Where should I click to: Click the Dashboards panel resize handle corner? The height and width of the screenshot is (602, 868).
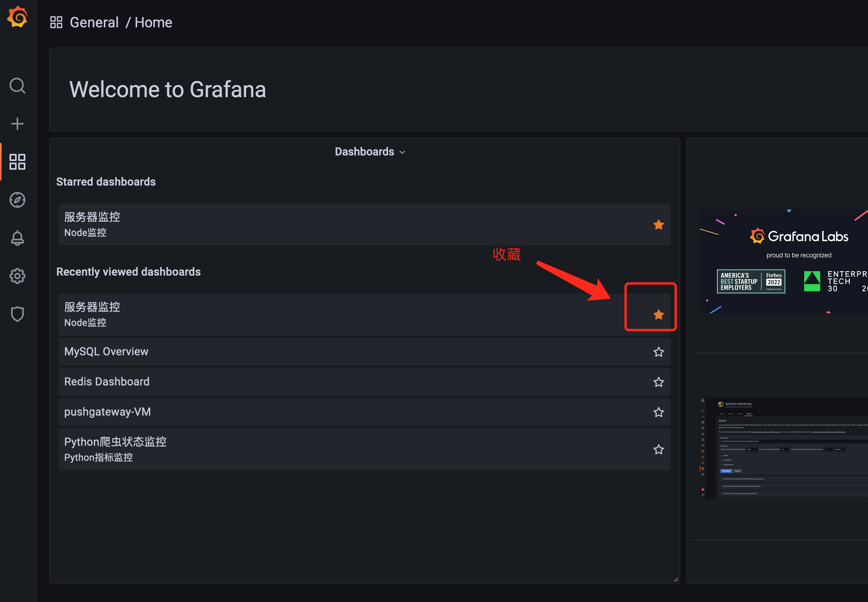coord(676,579)
